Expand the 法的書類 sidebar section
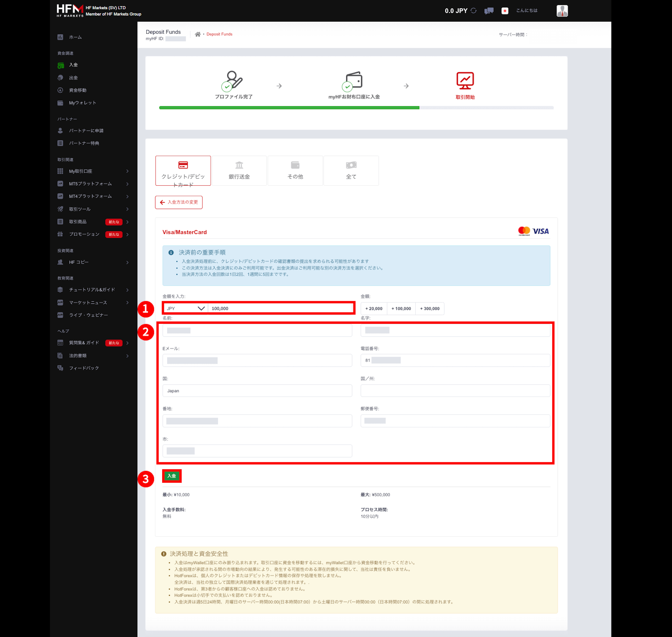672x637 pixels. point(128,356)
